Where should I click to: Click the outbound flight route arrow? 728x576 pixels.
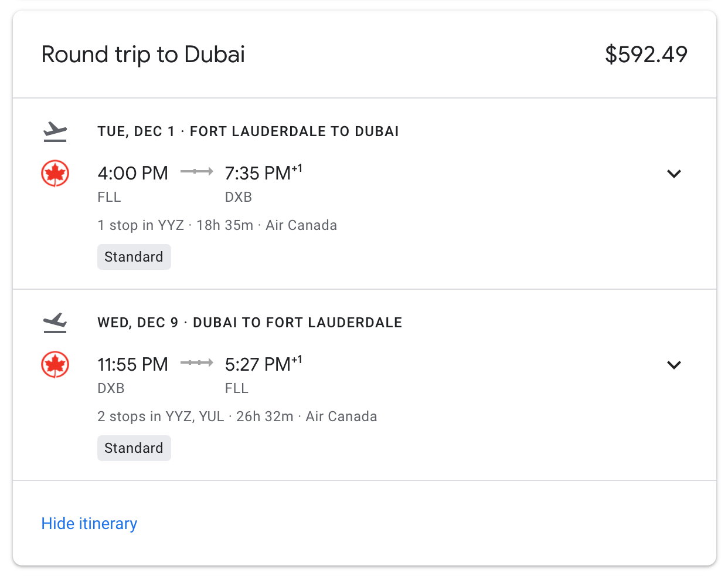point(196,171)
